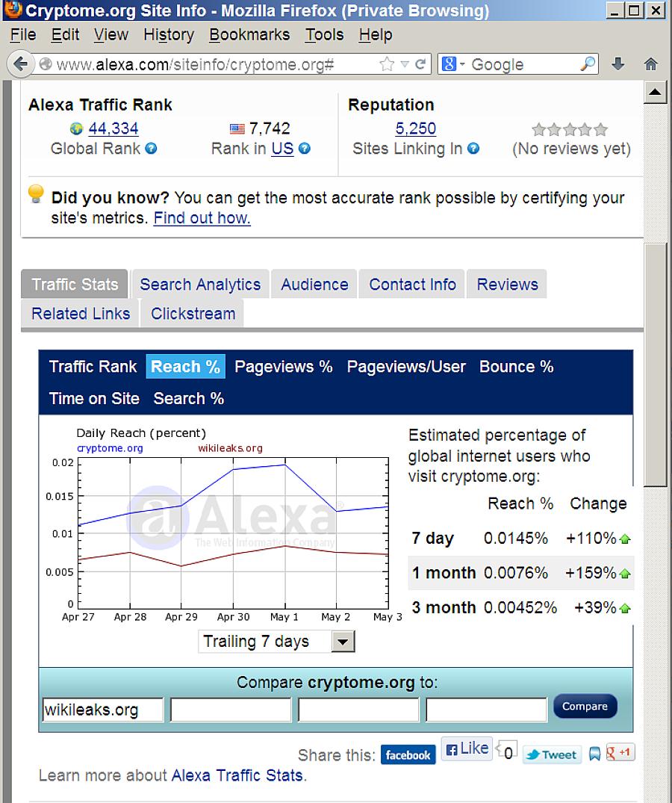Switch to the Audience tab
Image resolution: width=672 pixels, height=803 pixels.
[314, 285]
